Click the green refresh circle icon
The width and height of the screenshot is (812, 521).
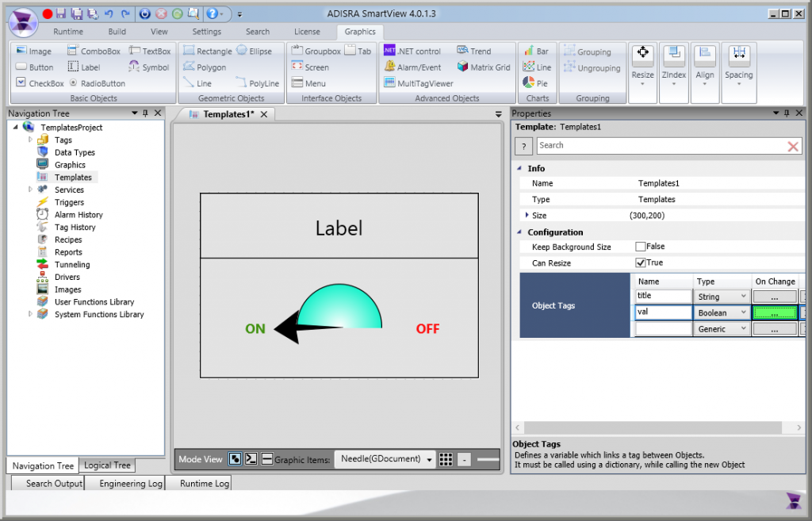click(177, 14)
